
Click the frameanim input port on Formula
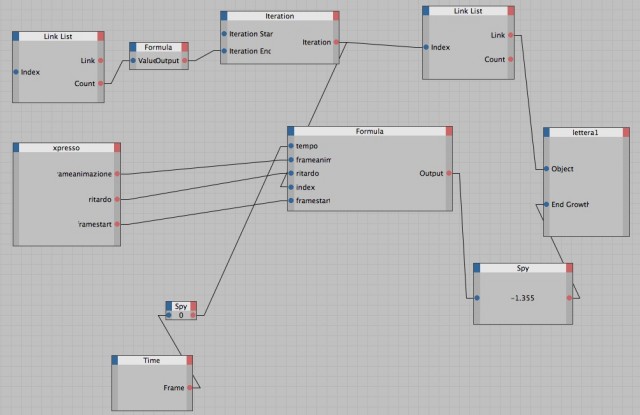click(291, 160)
